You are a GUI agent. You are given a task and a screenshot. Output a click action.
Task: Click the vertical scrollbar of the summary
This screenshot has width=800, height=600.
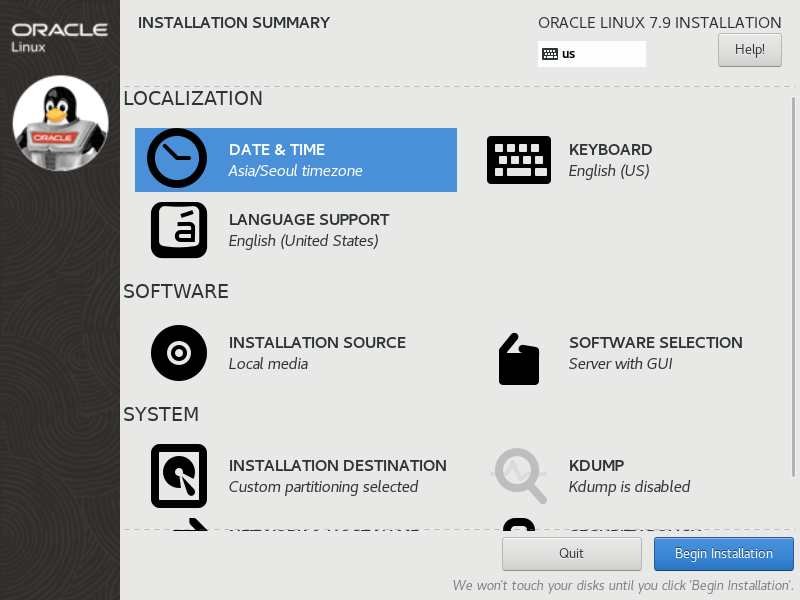[x=793, y=287]
